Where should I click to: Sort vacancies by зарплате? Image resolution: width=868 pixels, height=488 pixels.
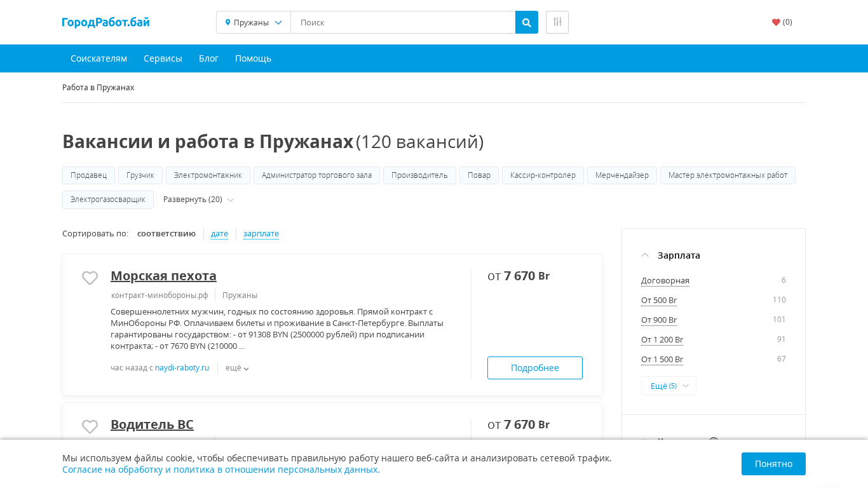pyautogui.click(x=261, y=234)
